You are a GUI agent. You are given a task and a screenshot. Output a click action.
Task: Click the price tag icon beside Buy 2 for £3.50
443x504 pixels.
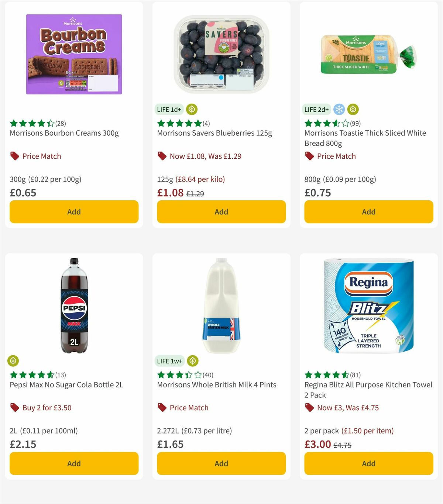tap(14, 408)
